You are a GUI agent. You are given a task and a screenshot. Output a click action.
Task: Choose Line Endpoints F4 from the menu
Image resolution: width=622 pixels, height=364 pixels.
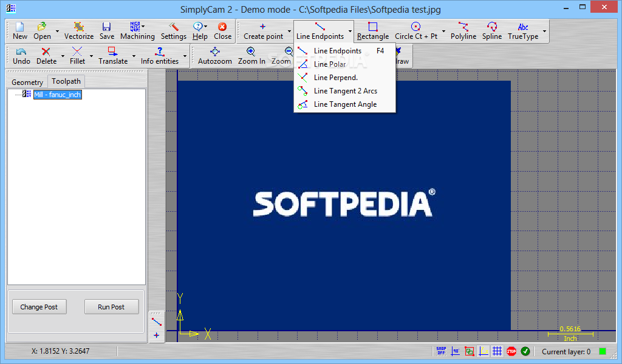click(344, 51)
